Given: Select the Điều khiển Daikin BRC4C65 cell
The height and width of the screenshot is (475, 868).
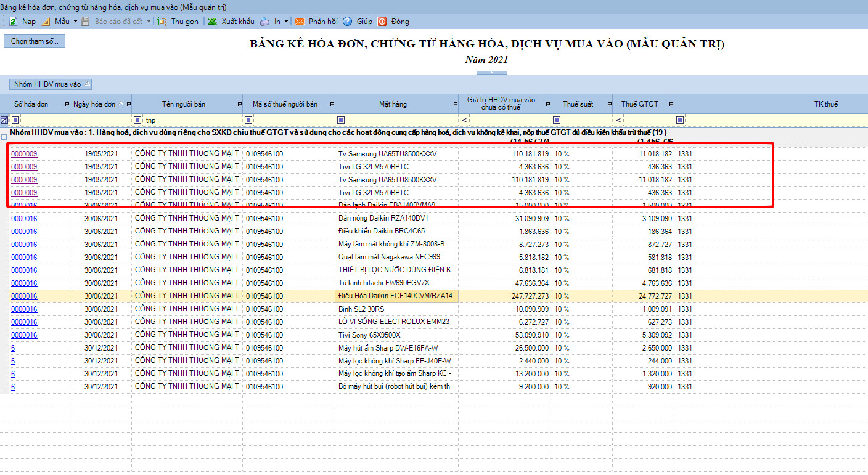Looking at the screenshot, I should click(397, 232).
